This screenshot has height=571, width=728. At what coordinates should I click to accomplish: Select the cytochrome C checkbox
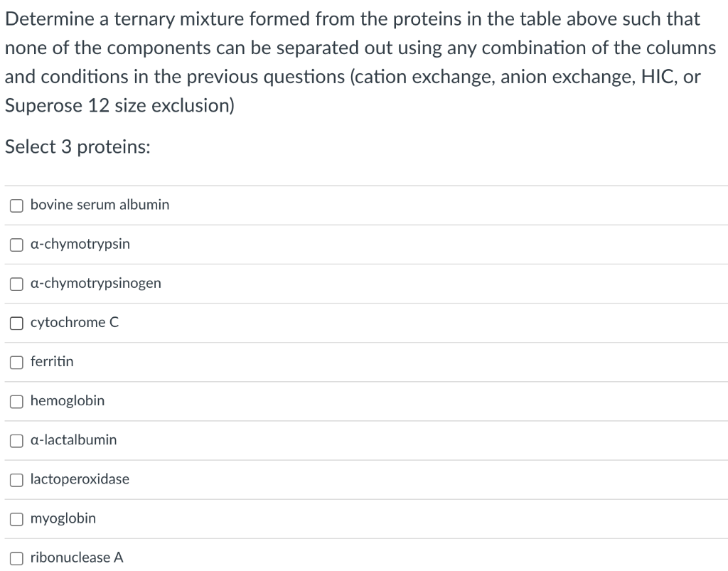(15, 322)
